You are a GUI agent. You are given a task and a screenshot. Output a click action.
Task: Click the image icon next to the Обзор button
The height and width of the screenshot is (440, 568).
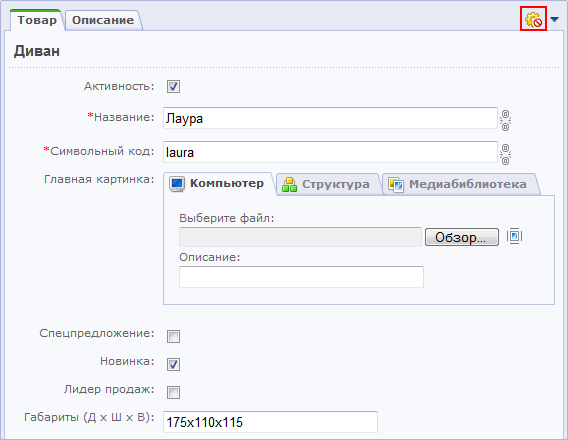[x=514, y=236]
